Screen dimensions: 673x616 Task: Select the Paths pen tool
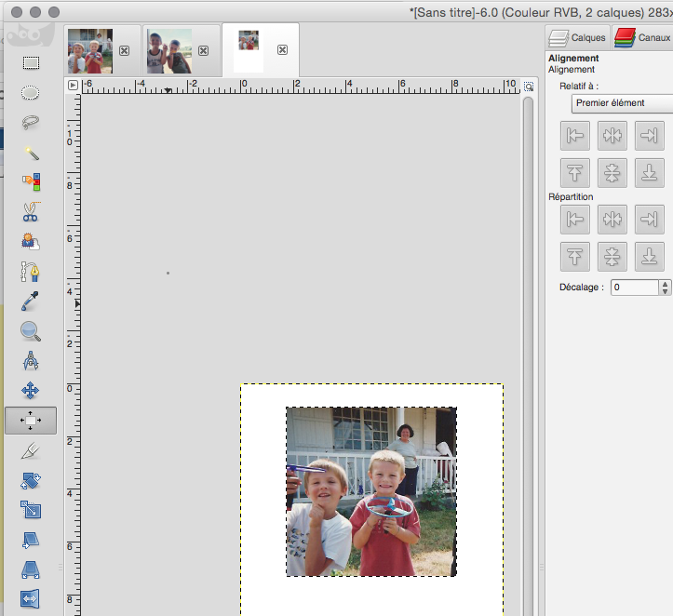31,271
